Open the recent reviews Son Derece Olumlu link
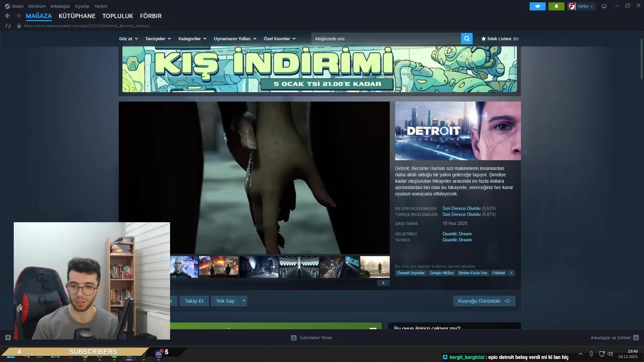The height and width of the screenshot is (362, 644). pos(461,208)
